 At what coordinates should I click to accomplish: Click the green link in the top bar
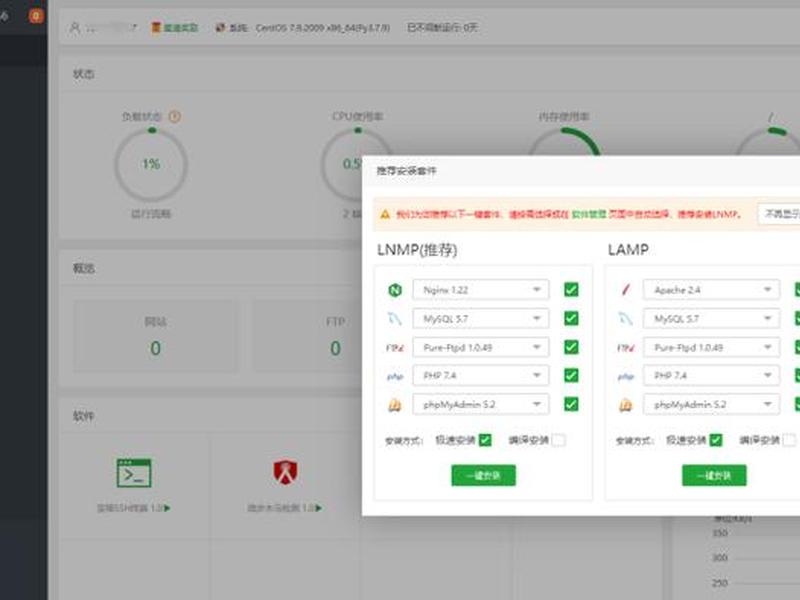[x=181, y=28]
